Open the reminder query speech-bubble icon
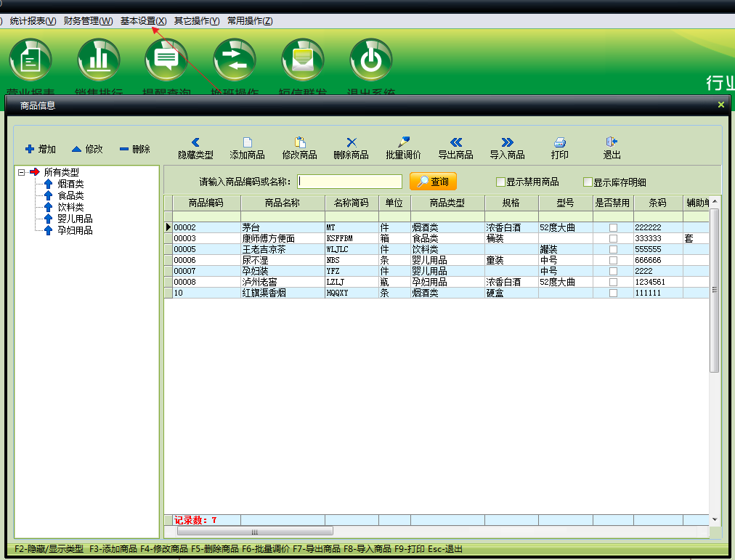 [166, 60]
